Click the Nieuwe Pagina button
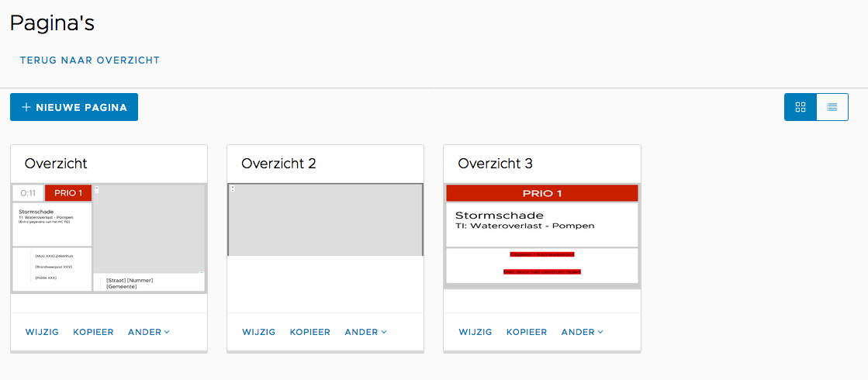This screenshot has width=868, height=380. click(x=74, y=107)
